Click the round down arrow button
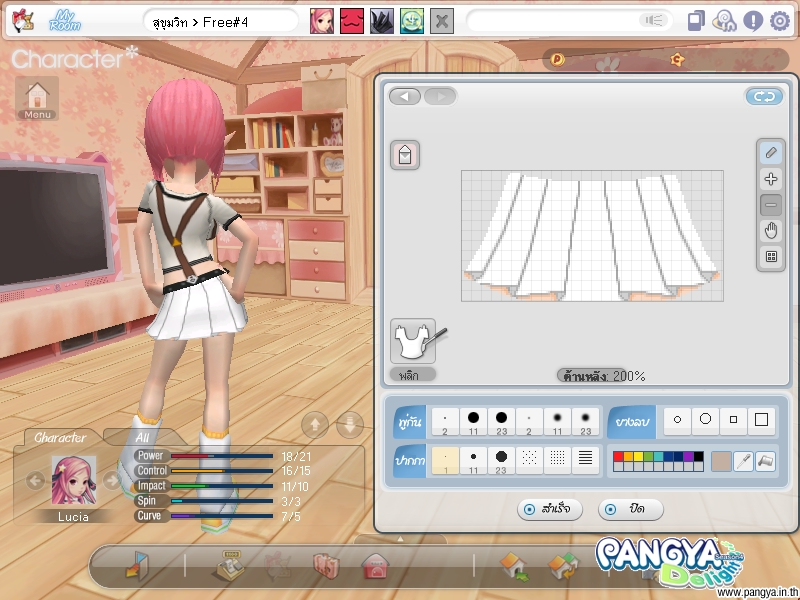The height and width of the screenshot is (600, 800). 350,424
